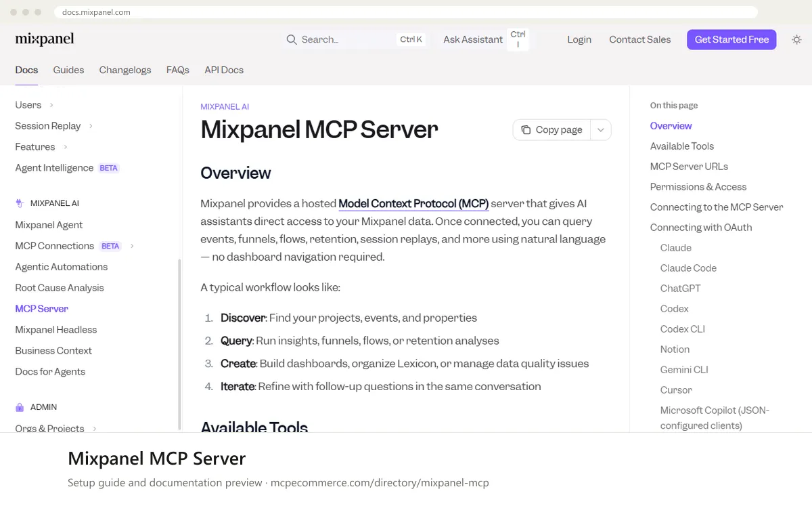812x508 pixels.
Task: Click the mixpanel logo
Action: click(x=45, y=39)
